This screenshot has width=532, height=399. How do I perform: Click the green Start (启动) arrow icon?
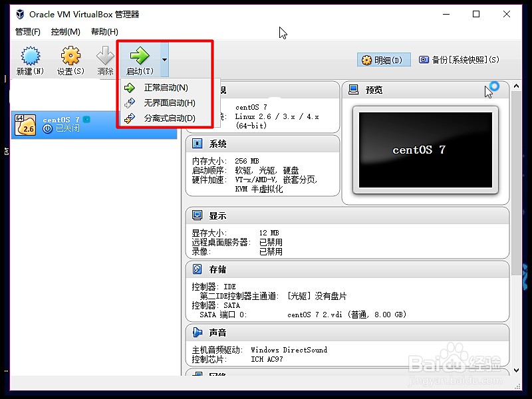tap(140, 55)
